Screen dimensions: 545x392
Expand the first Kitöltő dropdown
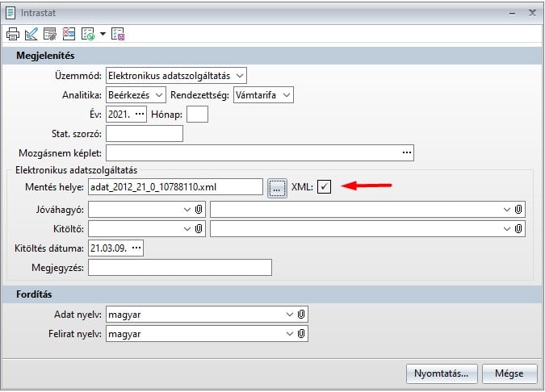(187, 229)
